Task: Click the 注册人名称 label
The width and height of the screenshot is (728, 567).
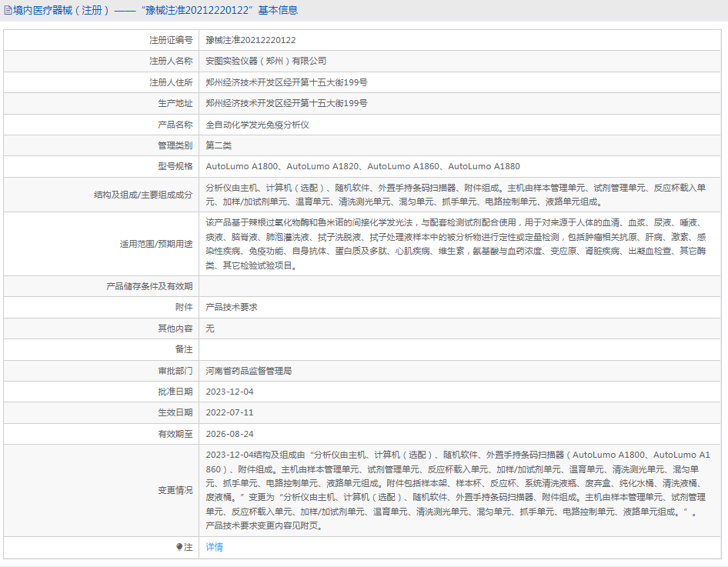Action: point(171,61)
